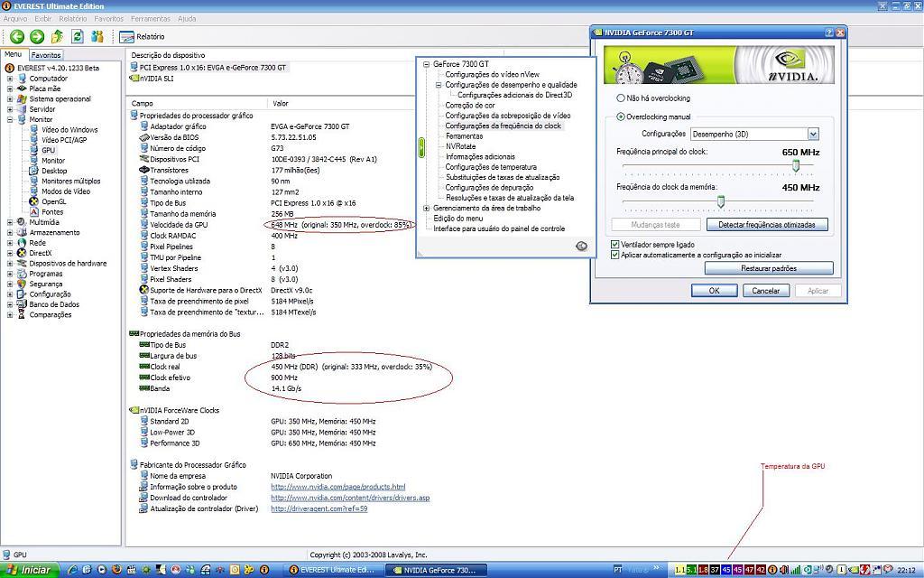Image resolution: width=924 pixels, height=578 pixels.
Task: Click the core clock frequency slider thumb
Action: [796, 166]
